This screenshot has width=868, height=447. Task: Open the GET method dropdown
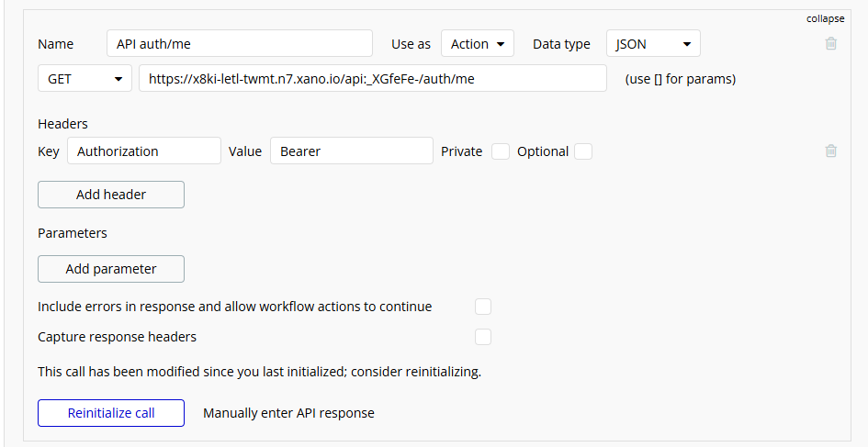point(85,79)
